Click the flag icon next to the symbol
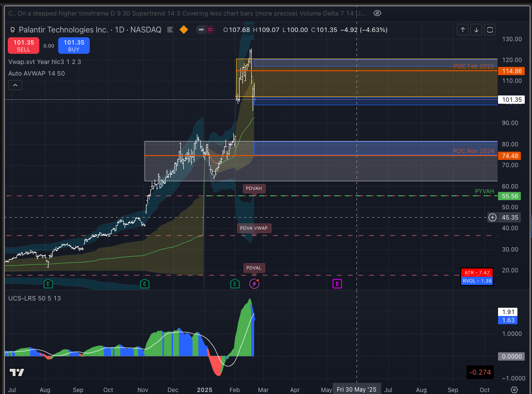532x394 pixels. coord(170,30)
